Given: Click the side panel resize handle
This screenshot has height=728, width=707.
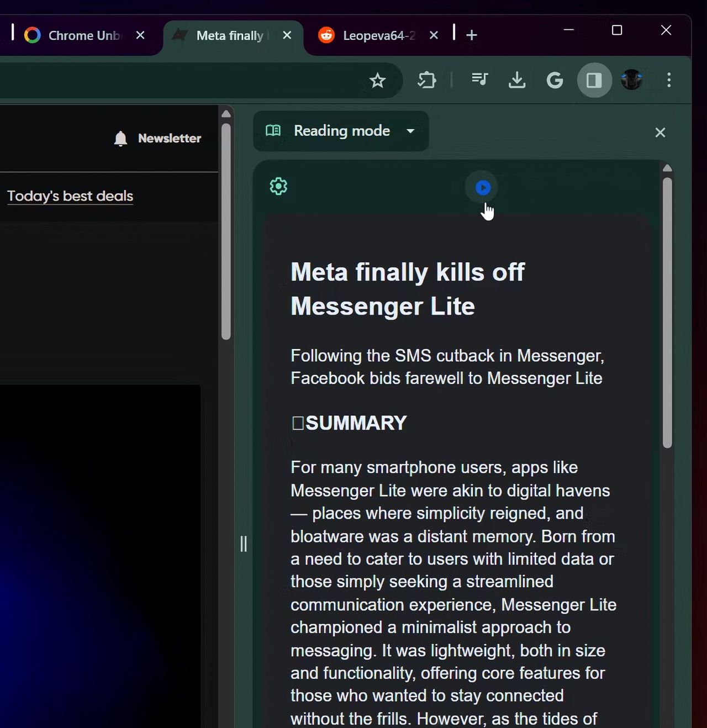Looking at the screenshot, I should pyautogui.click(x=244, y=544).
